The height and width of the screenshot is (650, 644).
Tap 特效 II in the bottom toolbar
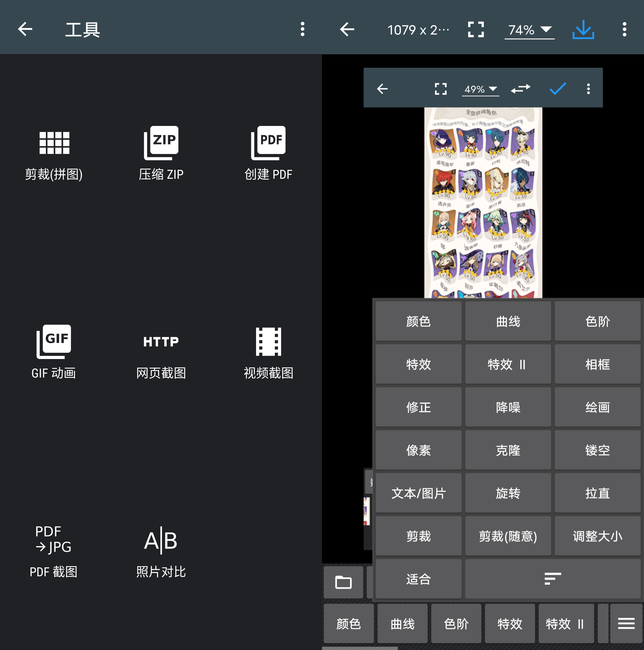566,624
